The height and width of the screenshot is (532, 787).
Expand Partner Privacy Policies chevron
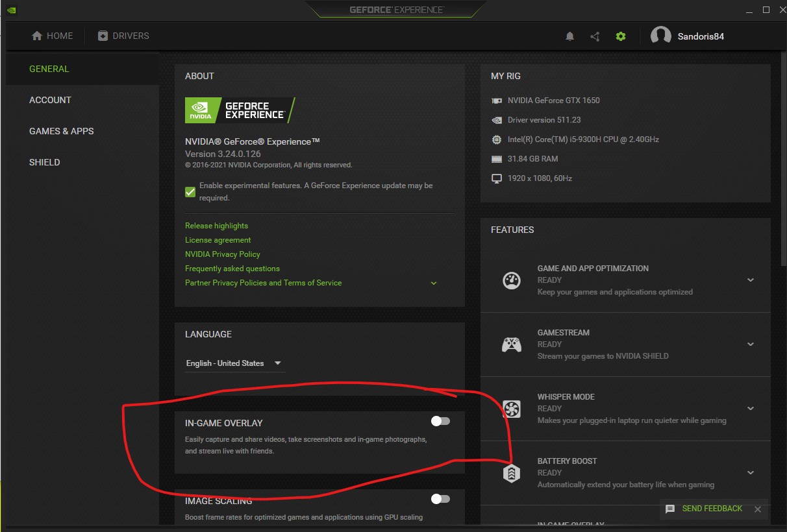pos(434,284)
